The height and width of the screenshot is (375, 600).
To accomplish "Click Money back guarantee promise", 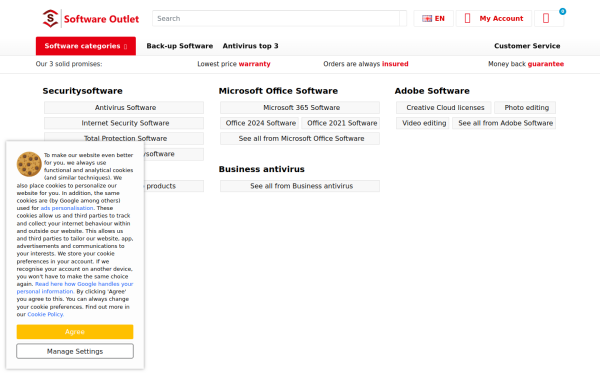I will click(x=526, y=64).
